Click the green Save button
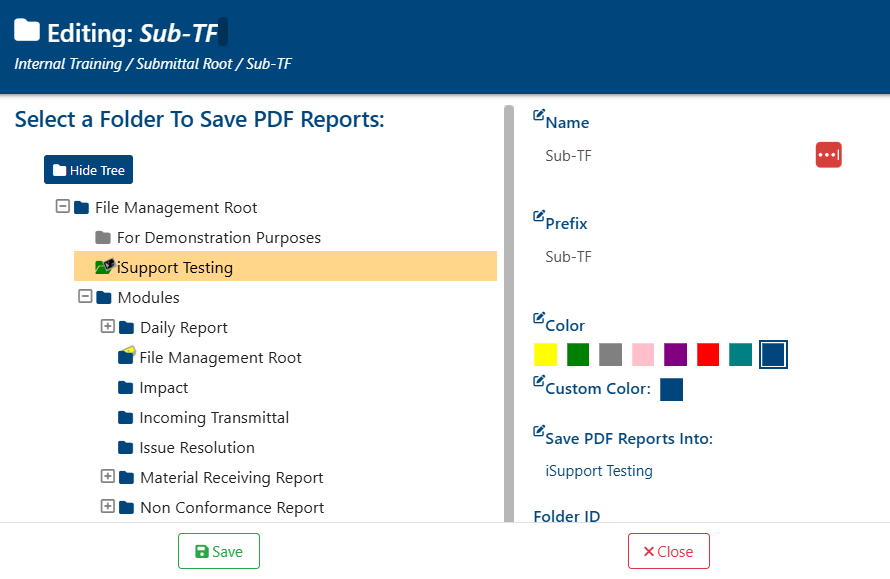890x579 pixels. point(219,551)
